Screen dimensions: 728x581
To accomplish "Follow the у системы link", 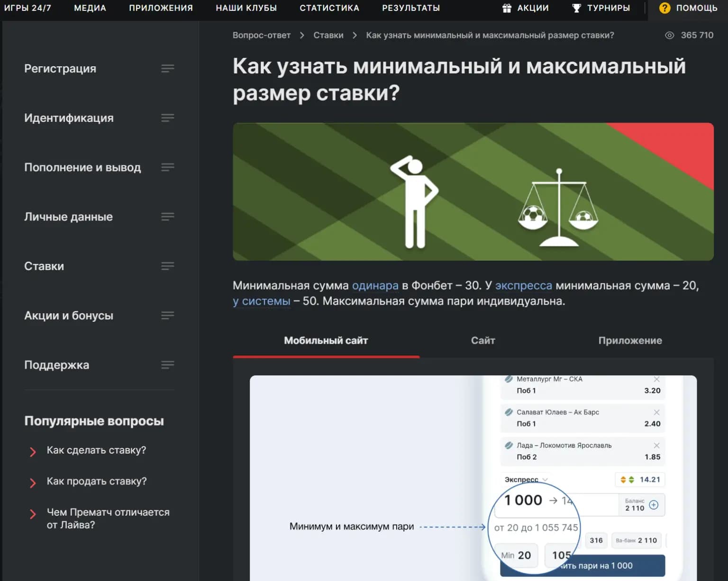I will [262, 301].
